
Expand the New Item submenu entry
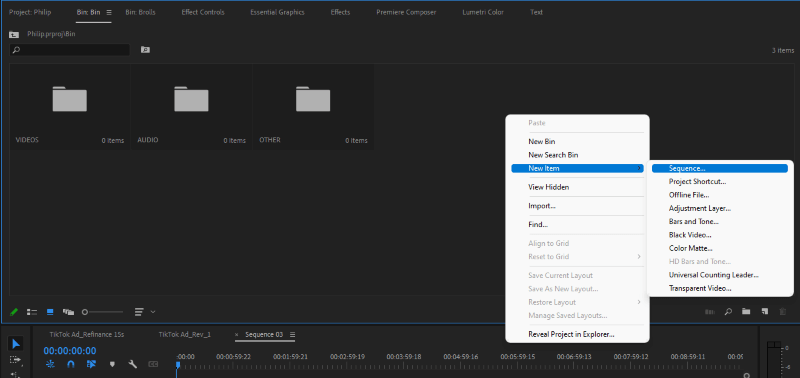577,168
